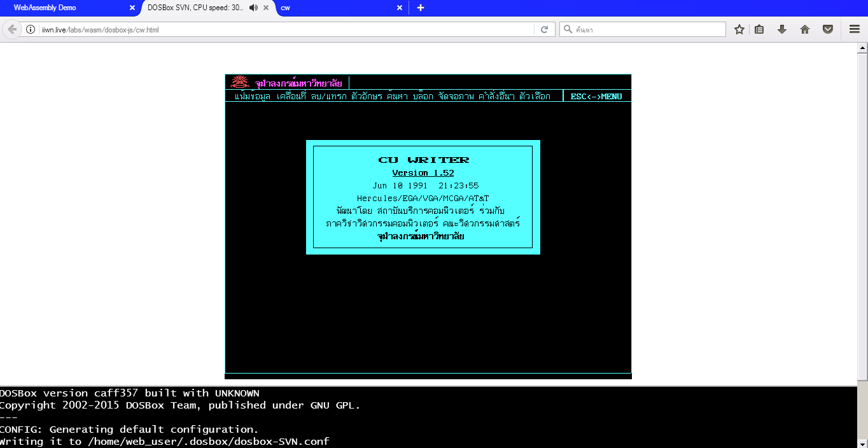
Task: Click the page scrollbar up arrow
Action: click(862, 48)
